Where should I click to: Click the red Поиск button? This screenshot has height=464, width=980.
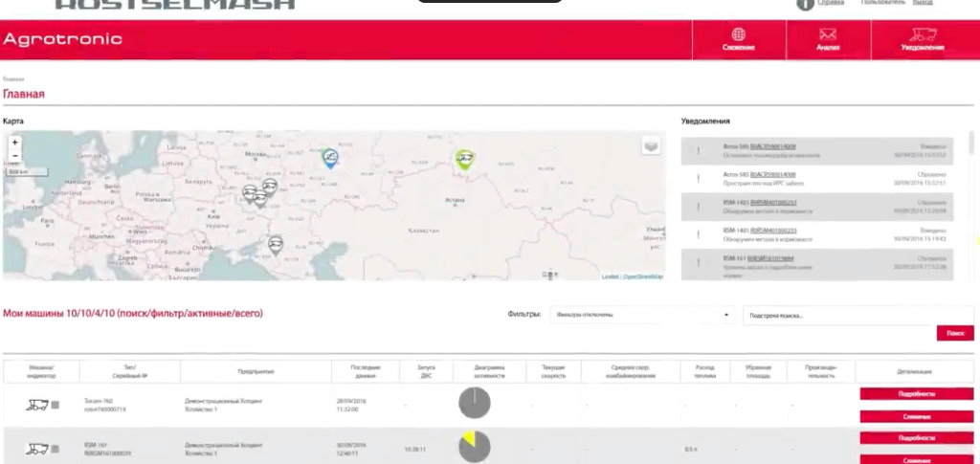[x=955, y=334]
